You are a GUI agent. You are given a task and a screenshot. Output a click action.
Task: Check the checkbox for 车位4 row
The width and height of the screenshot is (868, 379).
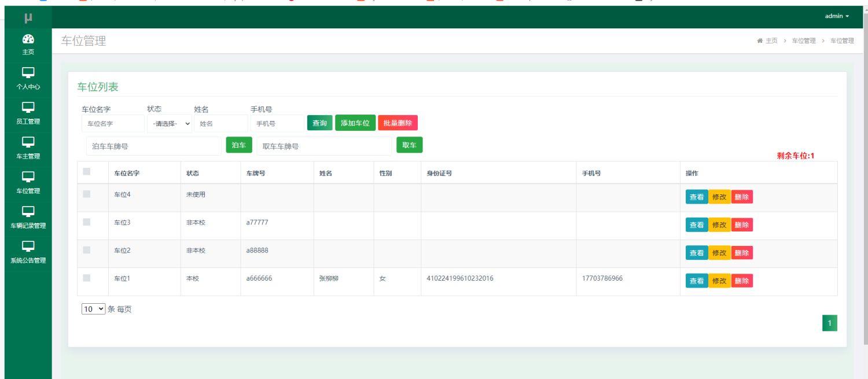point(87,194)
